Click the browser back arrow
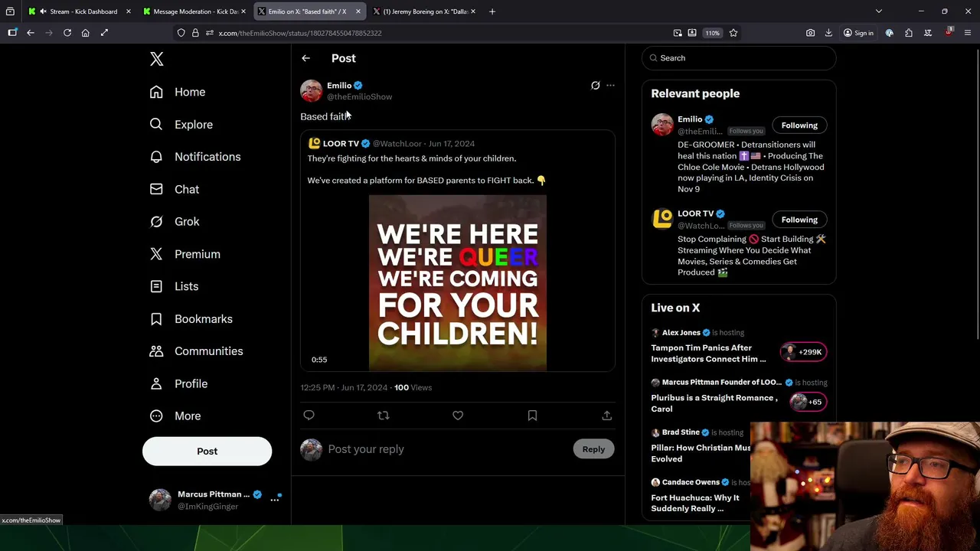980x551 pixels. 31,33
